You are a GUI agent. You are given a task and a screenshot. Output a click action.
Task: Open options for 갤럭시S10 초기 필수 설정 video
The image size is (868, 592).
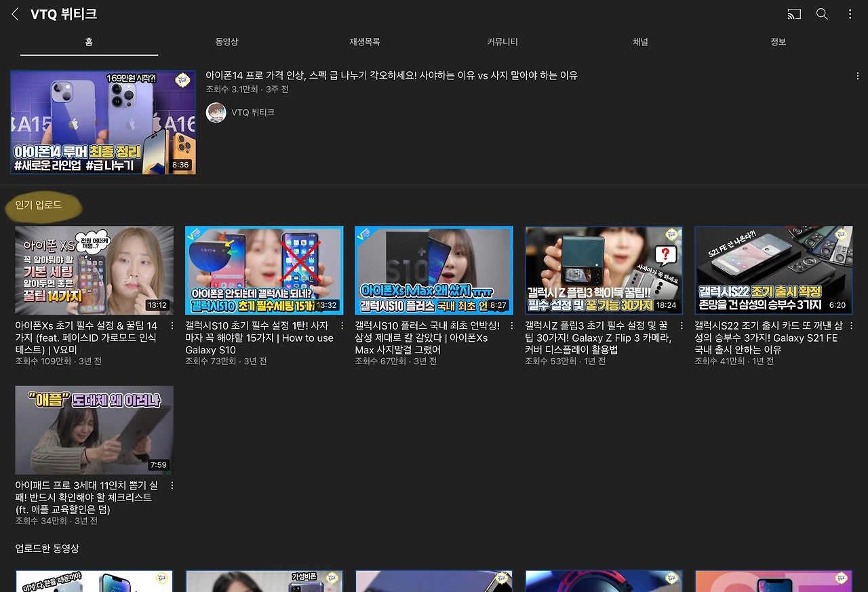pos(342,325)
